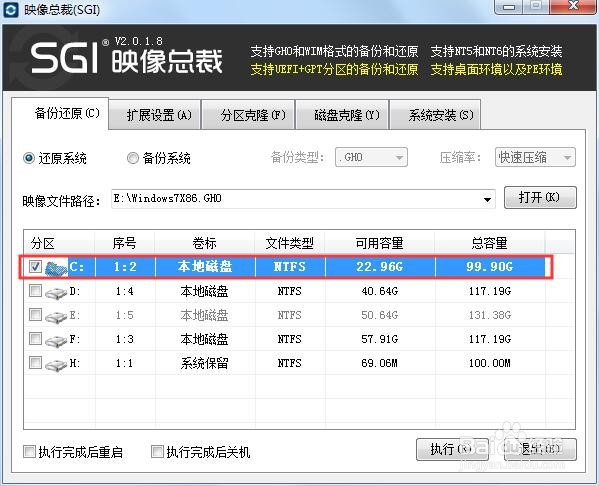Viewport: 599px width, 486px height.
Task: Click the 退出 button
Action: pyautogui.click(x=540, y=449)
